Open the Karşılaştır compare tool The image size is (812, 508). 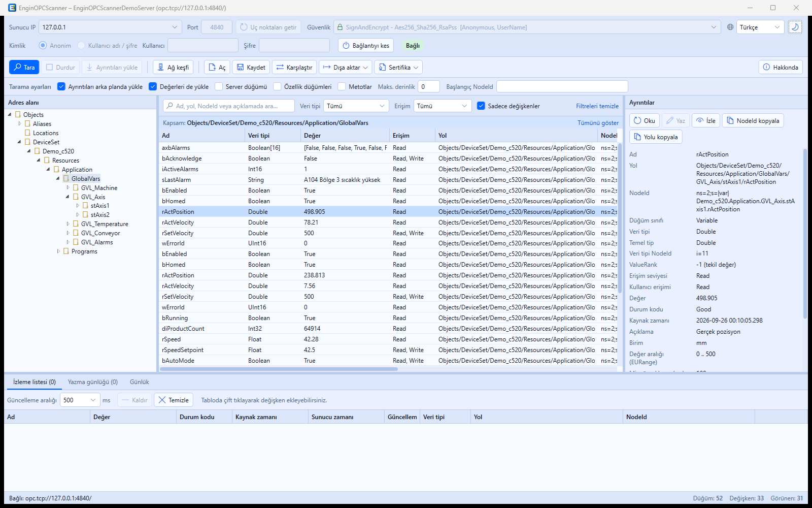tap(294, 67)
